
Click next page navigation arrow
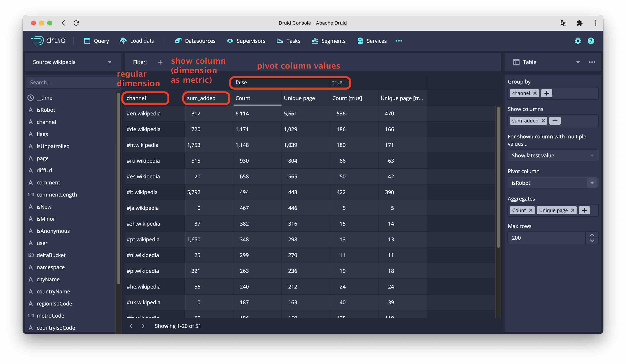point(142,326)
